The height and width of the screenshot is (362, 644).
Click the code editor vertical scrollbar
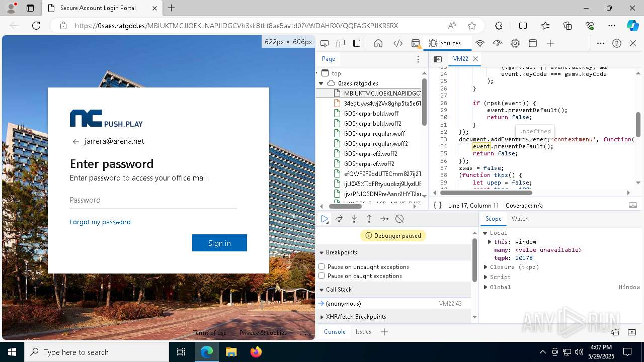tap(638, 124)
